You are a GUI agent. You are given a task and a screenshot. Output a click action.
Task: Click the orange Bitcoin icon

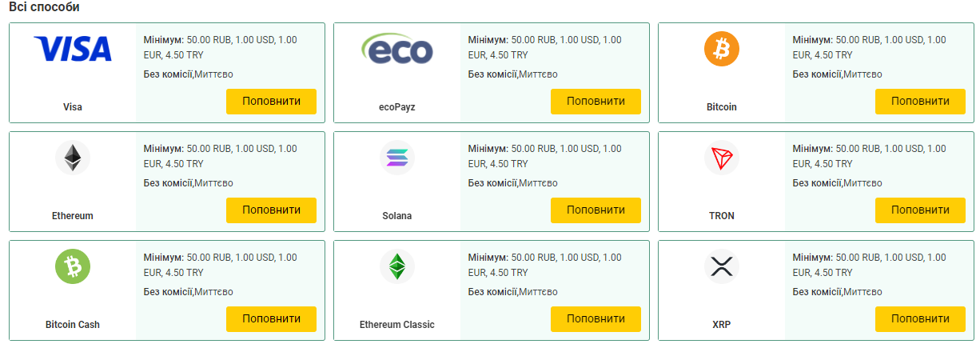[x=722, y=50]
